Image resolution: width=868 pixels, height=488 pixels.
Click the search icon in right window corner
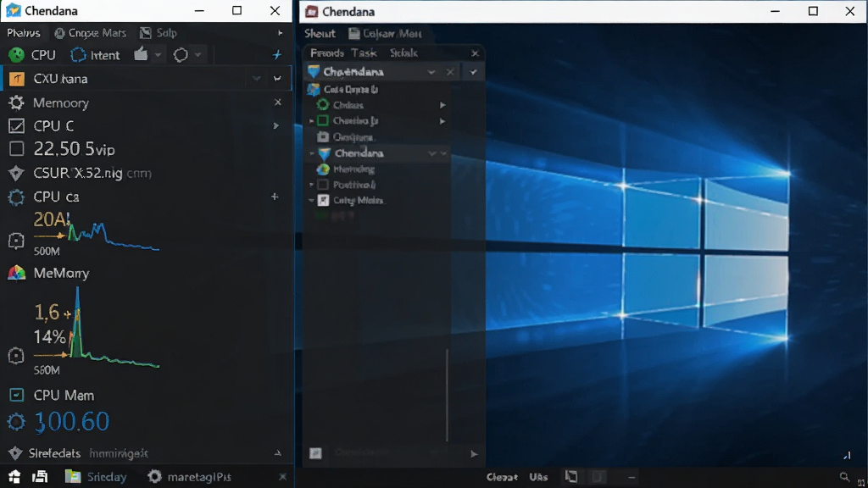pos(844,476)
